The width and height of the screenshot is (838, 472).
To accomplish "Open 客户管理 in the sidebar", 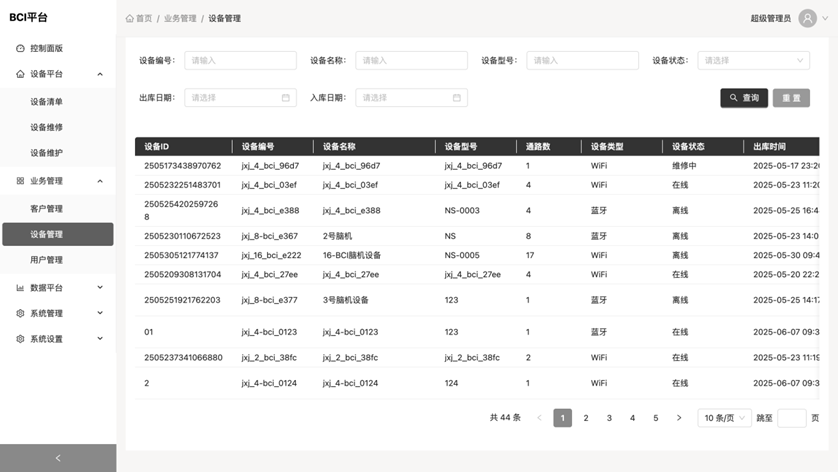I will (46, 209).
